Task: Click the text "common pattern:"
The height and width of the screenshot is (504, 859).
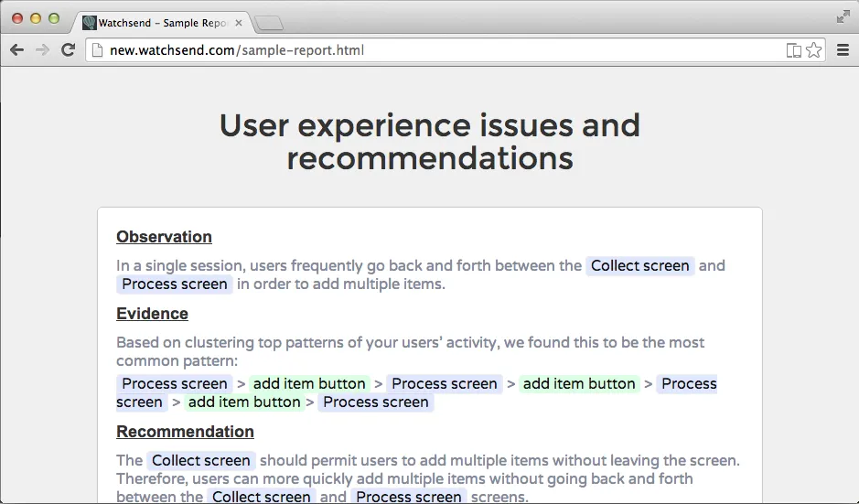Action: (x=177, y=361)
